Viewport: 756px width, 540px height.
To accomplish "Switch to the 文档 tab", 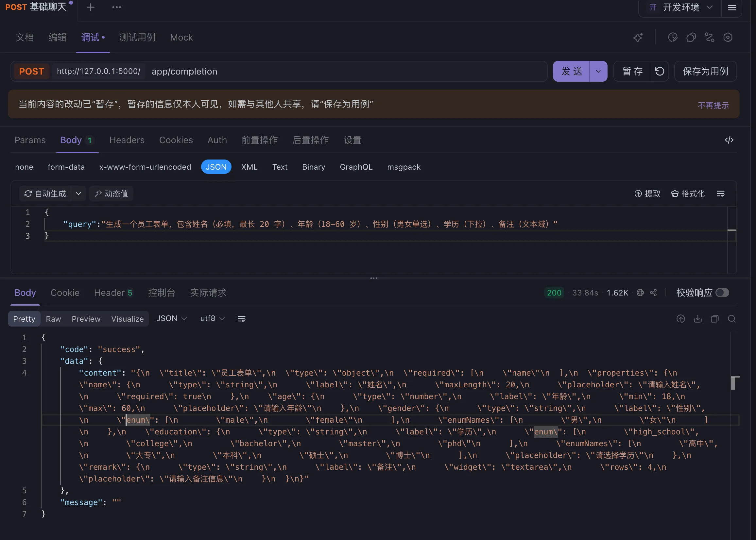I will pos(25,38).
